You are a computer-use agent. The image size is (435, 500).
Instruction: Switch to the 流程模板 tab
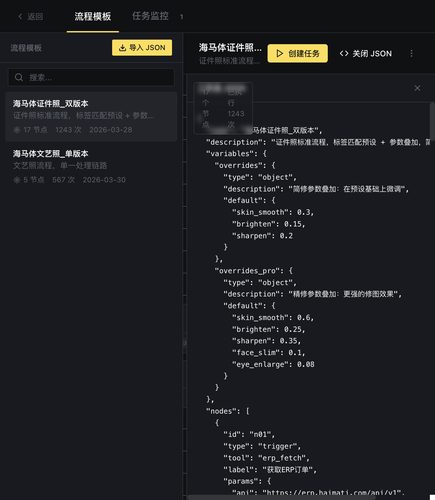[93, 16]
